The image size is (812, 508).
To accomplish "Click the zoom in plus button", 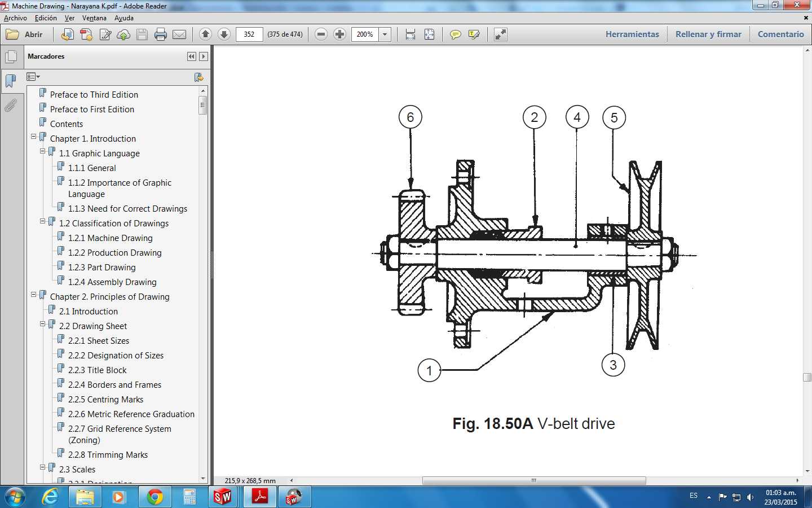I will (339, 34).
